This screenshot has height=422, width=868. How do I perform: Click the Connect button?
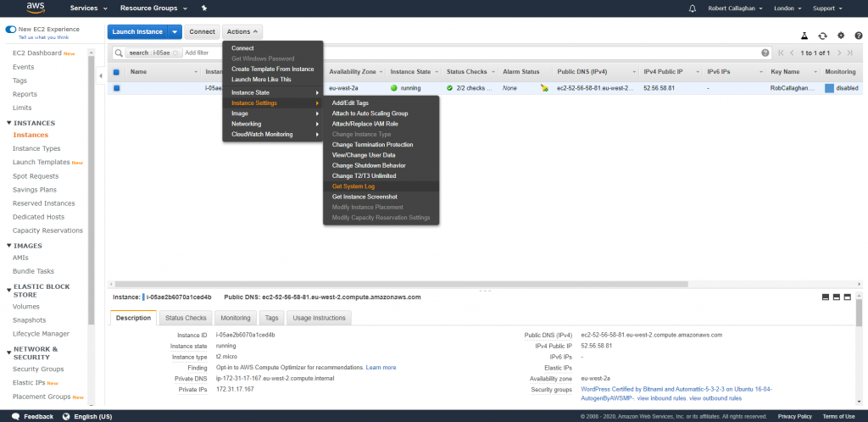pos(202,32)
